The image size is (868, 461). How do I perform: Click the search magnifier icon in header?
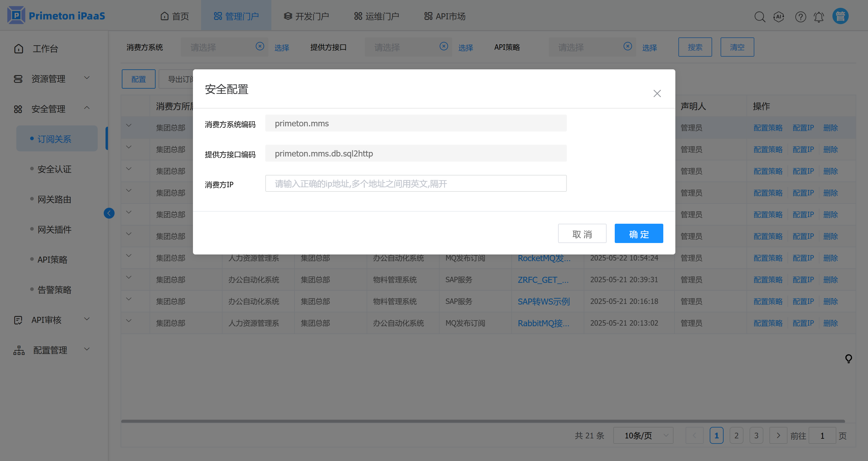point(759,17)
